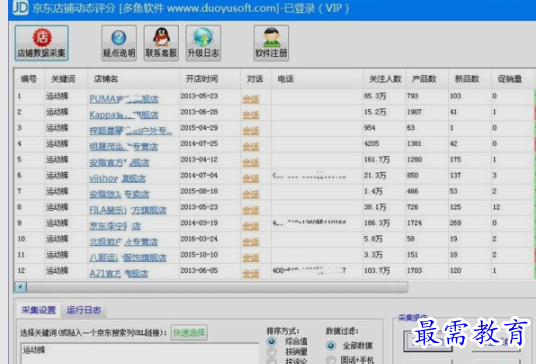Image resolution: width=536 pixels, height=364 pixels.
Task: Open the 京东李宁 store link in row 9
Action: pyautogui.click(x=115, y=226)
